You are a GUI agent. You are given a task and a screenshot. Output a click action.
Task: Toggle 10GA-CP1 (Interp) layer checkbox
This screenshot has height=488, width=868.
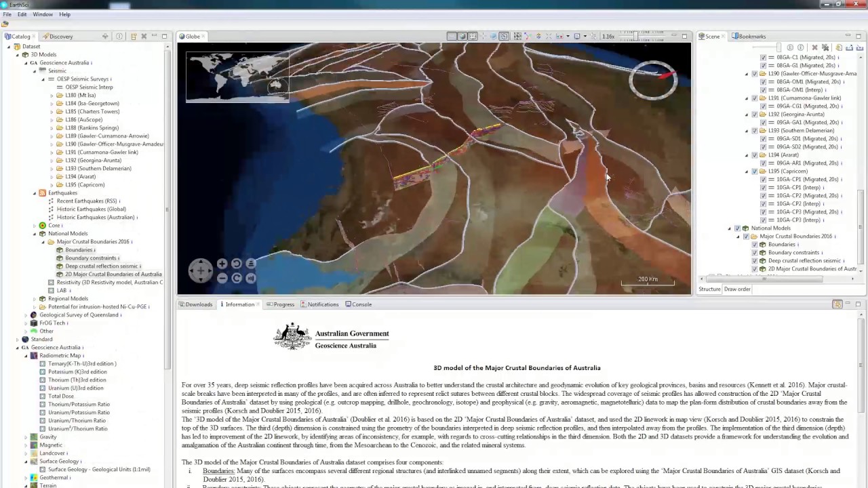[763, 188]
